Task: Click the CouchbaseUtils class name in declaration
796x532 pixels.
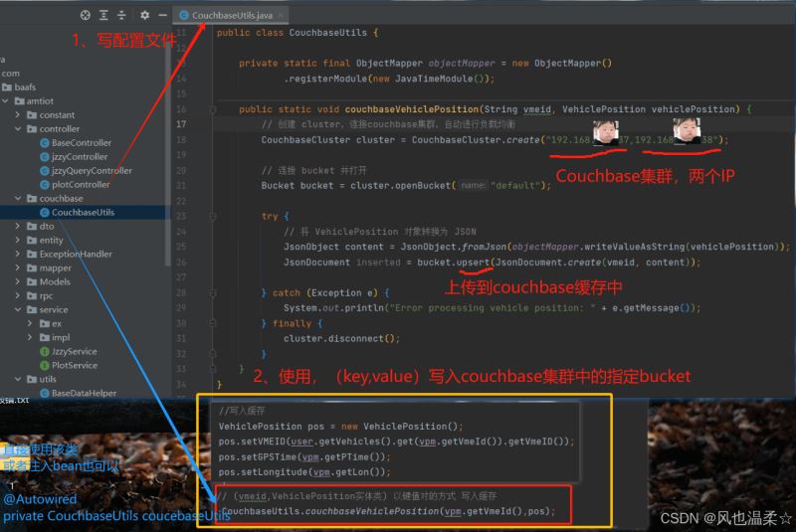Action: tap(328, 33)
